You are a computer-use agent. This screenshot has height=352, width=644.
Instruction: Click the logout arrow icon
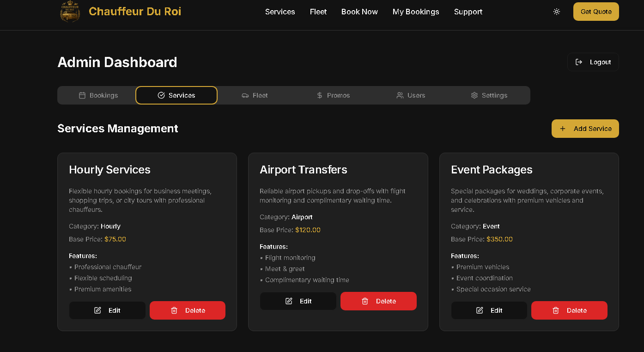(x=579, y=62)
